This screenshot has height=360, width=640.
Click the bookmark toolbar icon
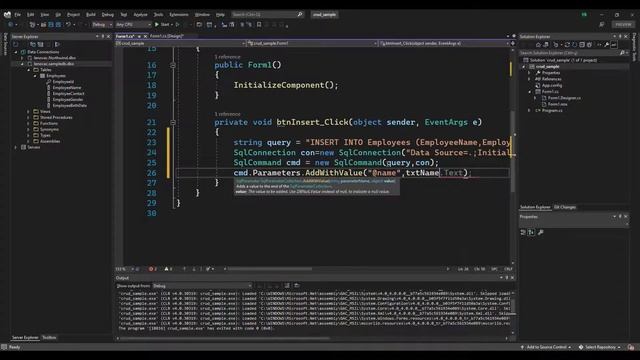[x=259, y=24]
